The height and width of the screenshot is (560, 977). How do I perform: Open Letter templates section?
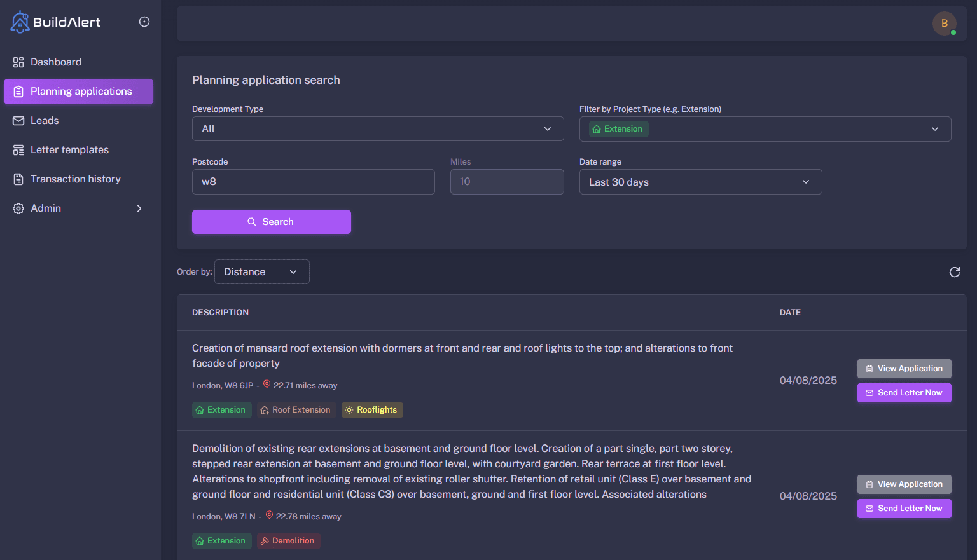pos(69,150)
